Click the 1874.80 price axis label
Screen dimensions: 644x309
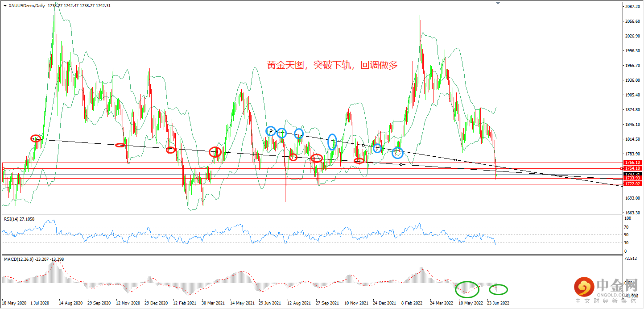coord(633,110)
